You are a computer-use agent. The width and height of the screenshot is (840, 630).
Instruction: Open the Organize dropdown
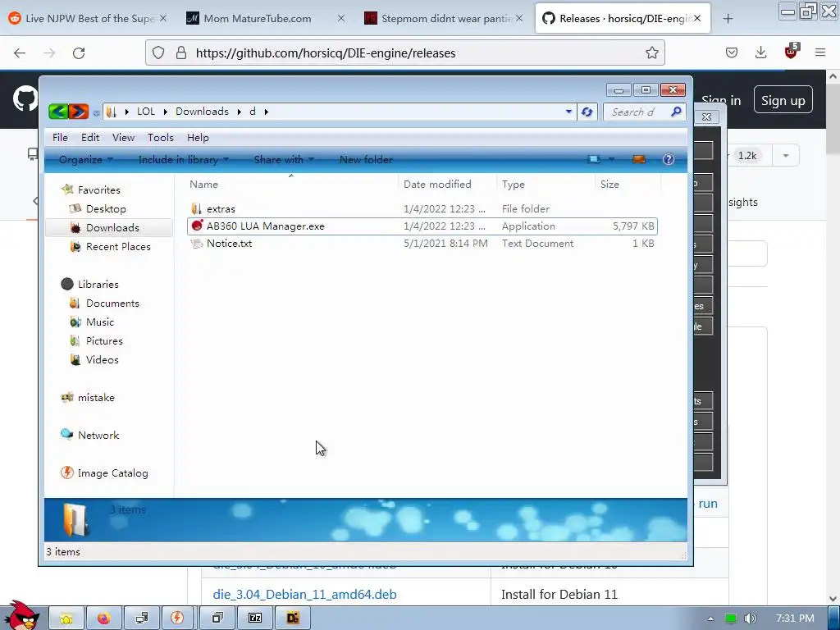pos(85,160)
